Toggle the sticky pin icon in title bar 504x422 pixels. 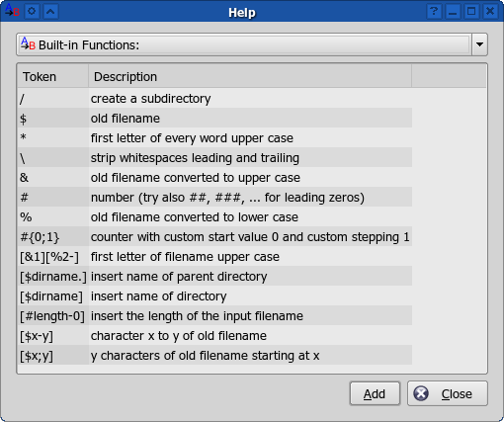32,12
